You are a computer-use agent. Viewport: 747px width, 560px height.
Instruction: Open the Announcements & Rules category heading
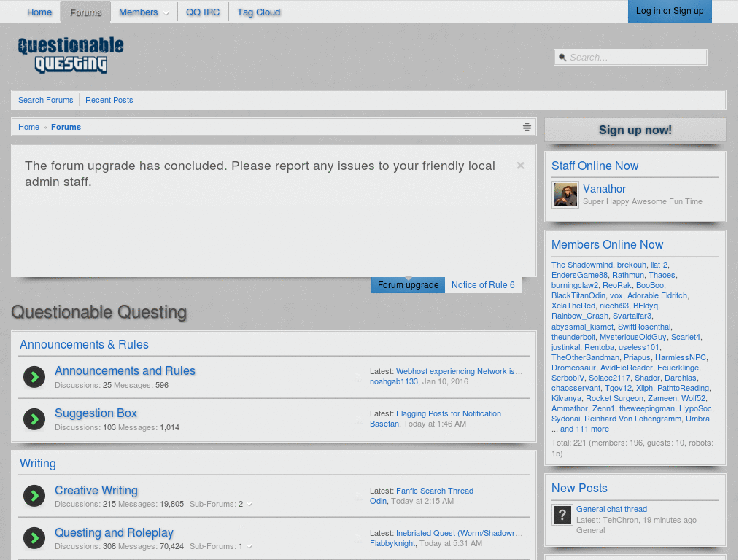coord(85,344)
